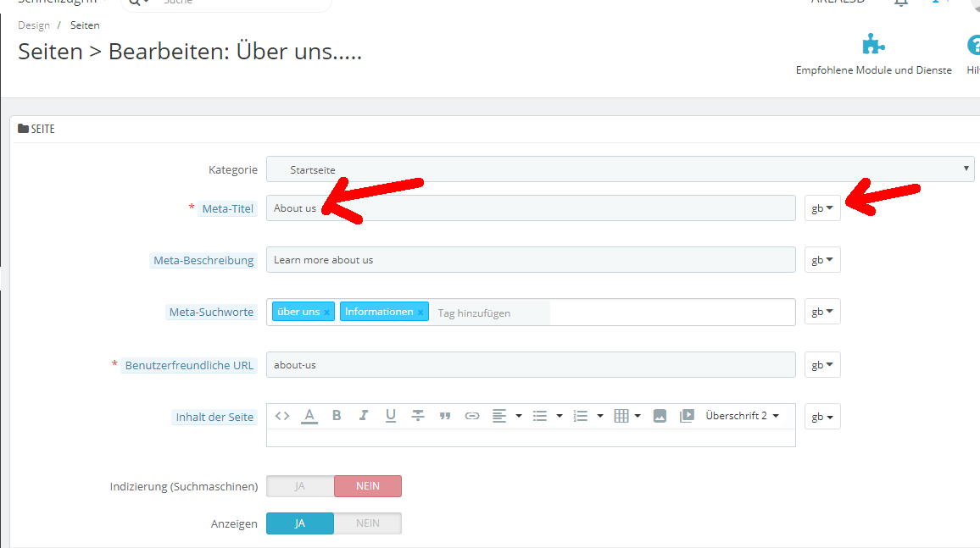Insert blockquote in page content editor
980x548 pixels.
(x=445, y=417)
